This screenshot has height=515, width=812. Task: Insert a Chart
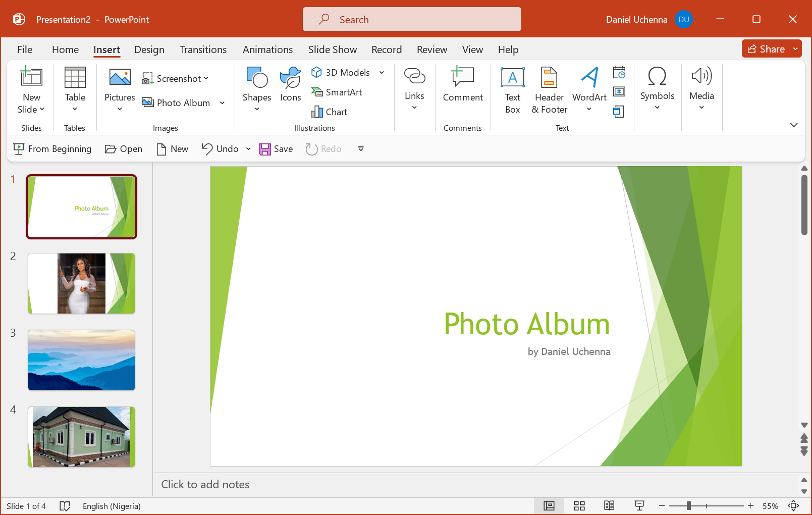[330, 112]
